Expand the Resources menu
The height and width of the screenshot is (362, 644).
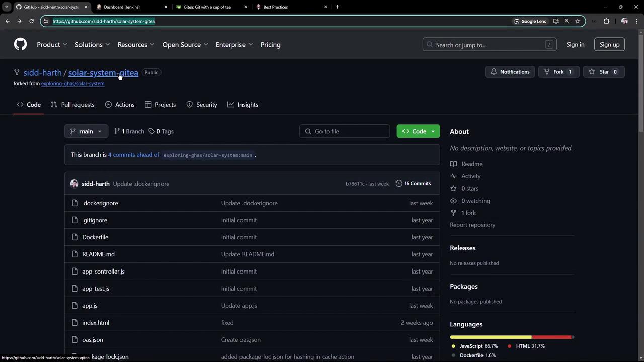tap(136, 45)
